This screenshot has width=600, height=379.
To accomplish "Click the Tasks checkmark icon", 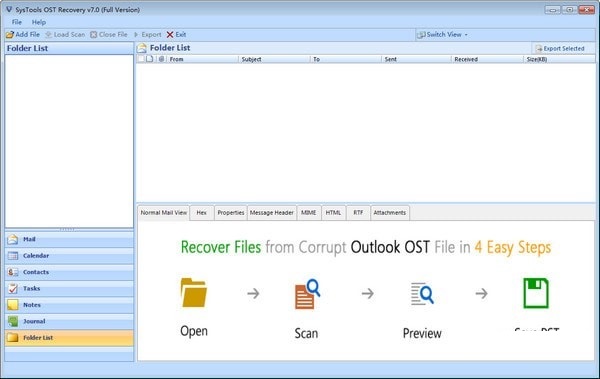I will [x=13, y=289].
